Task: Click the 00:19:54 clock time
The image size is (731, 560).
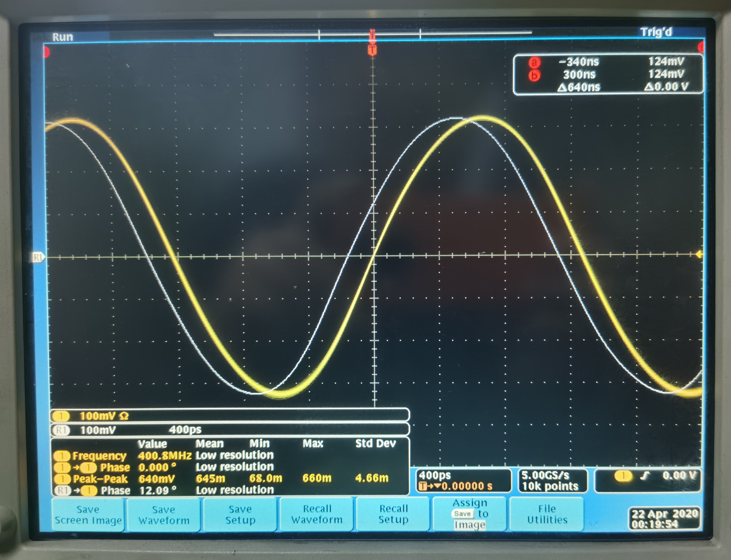Action: 655,524
